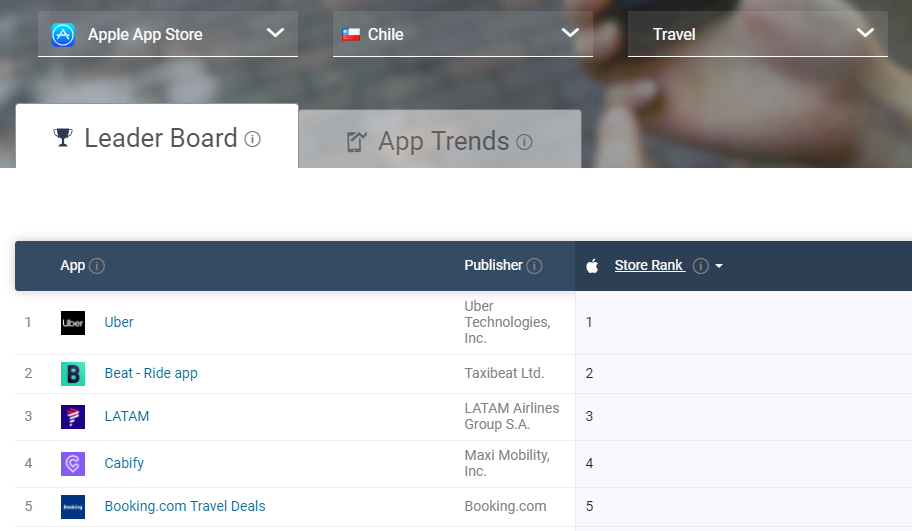Show App Trends info icon
Image resolution: width=912 pixels, height=531 pixels.
click(x=524, y=142)
